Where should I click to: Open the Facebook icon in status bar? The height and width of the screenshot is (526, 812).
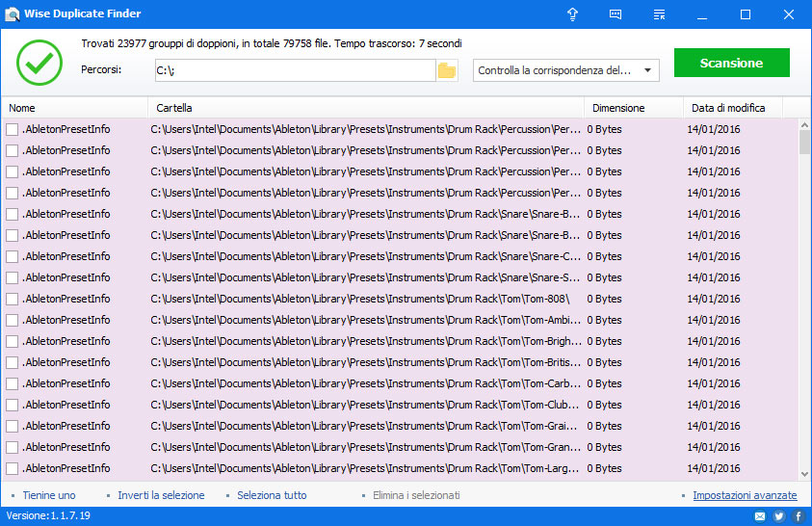798,516
